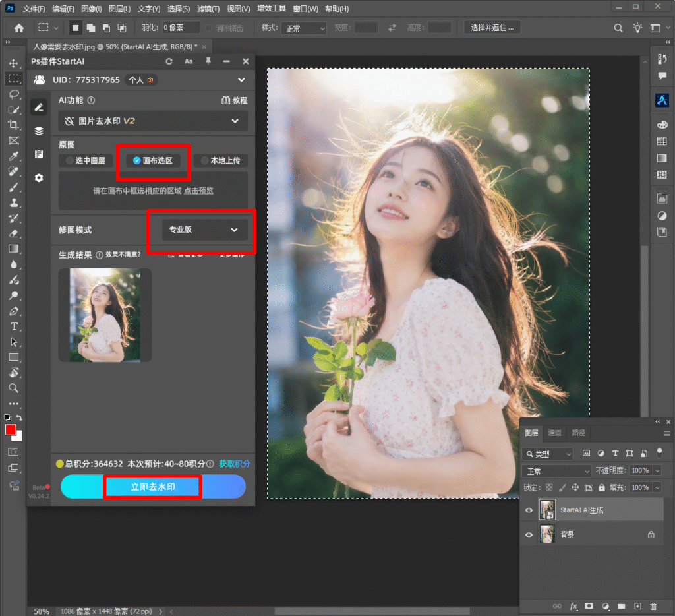The image size is (675, 616).
Task: Open the search magnifier in options bar
Action: point(618,28)
